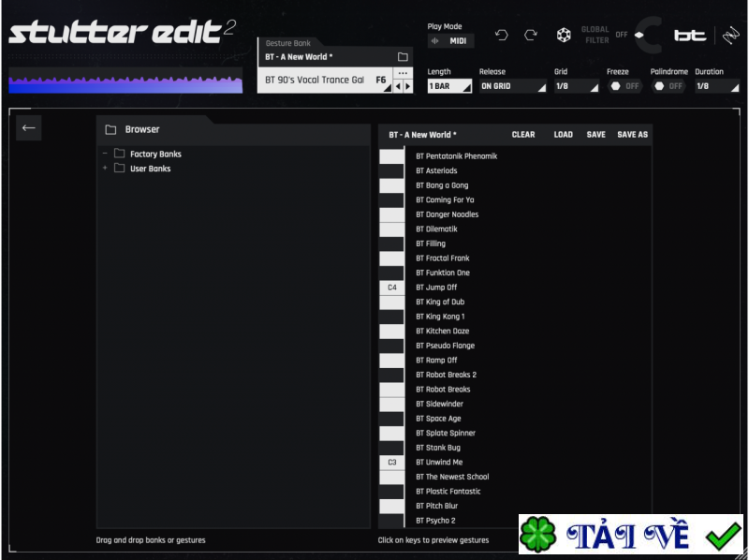Select the BT Danger Noodles gesture
This screenshot has height=560, width=749.
pyautogui.click(x=448, y=214)
